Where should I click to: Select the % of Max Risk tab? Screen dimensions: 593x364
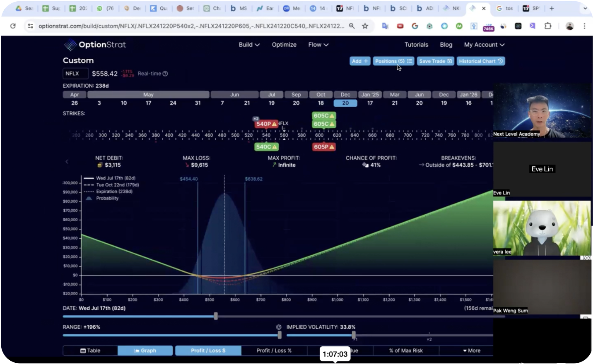pyautogui.click(x=406, y=350)
